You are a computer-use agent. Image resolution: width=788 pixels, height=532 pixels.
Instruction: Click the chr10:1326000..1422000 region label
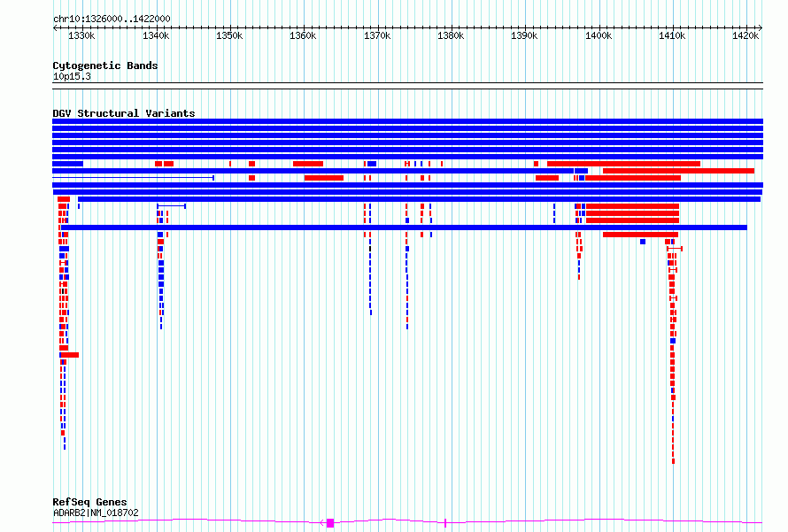[112, 19]
